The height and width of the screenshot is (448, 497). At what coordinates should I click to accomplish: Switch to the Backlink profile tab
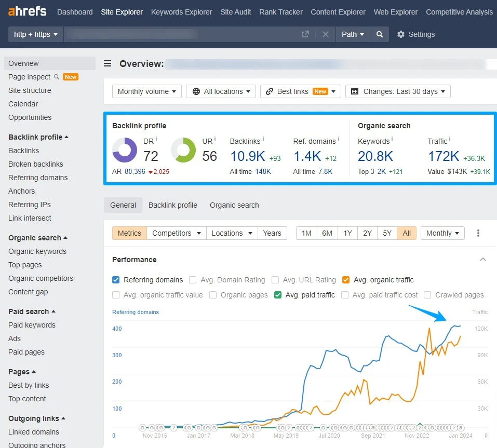pos(173,205)
